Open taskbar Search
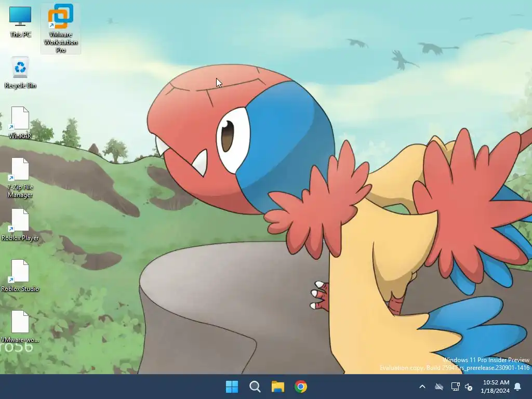Image resolution: width=532 pixels, height=399 pixels. click(x=255, y=387)
